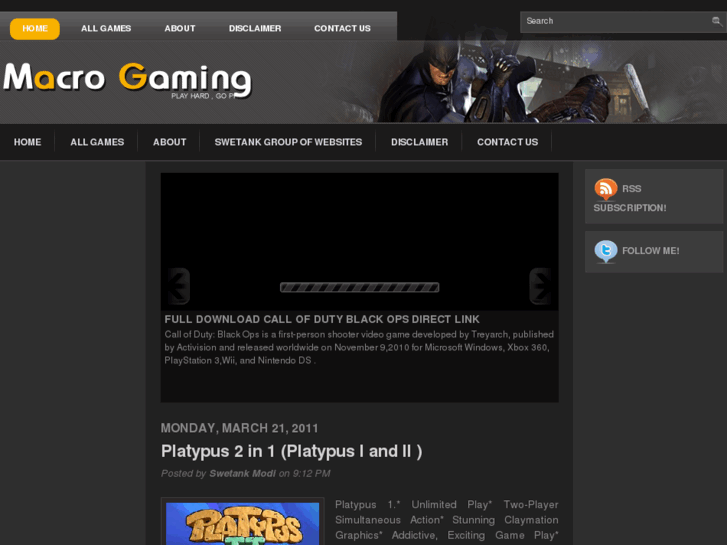Click the slideshow loading progress bar
The height and width of the screenshot is (545, 727).
click(359, 288)
